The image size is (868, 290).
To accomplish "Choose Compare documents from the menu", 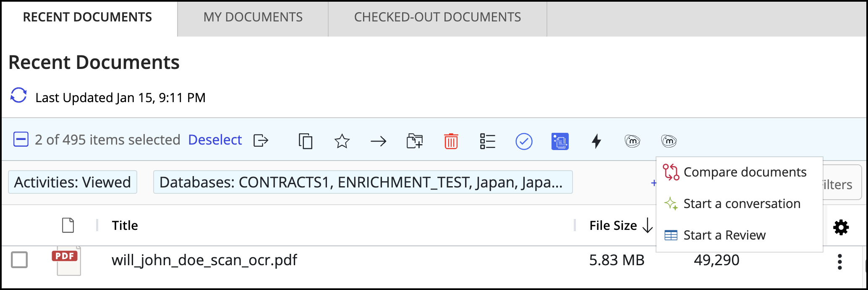I will 739,172.
